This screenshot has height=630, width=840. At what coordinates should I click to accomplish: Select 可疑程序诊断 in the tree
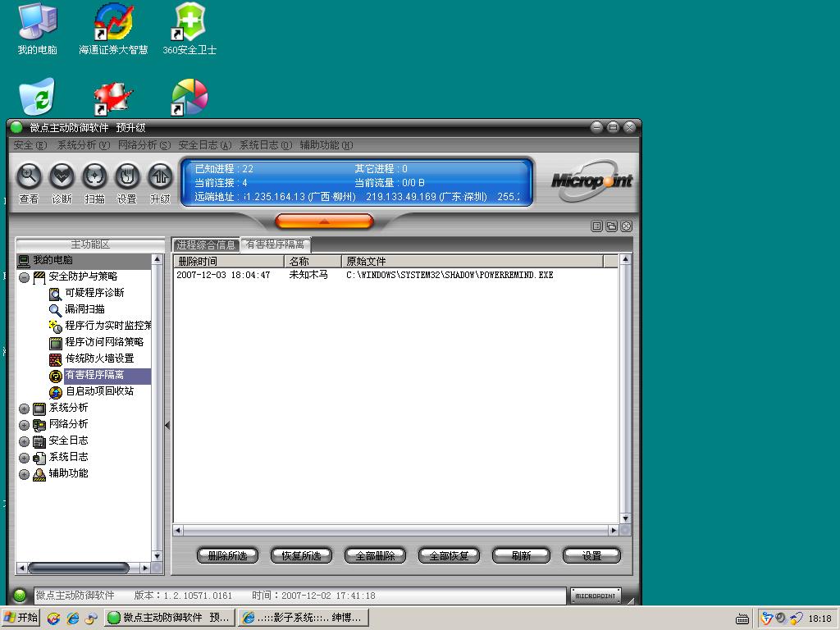pos(94,293)
